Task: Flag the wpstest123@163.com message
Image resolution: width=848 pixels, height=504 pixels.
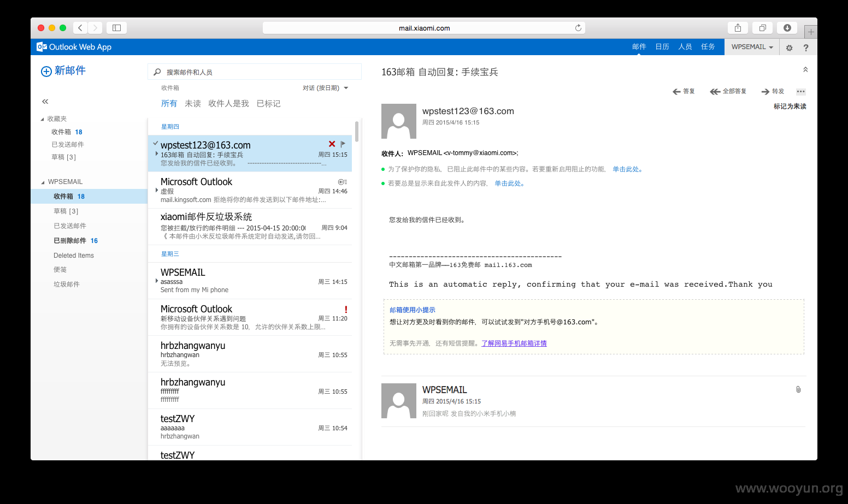Action: pos(343,144)
